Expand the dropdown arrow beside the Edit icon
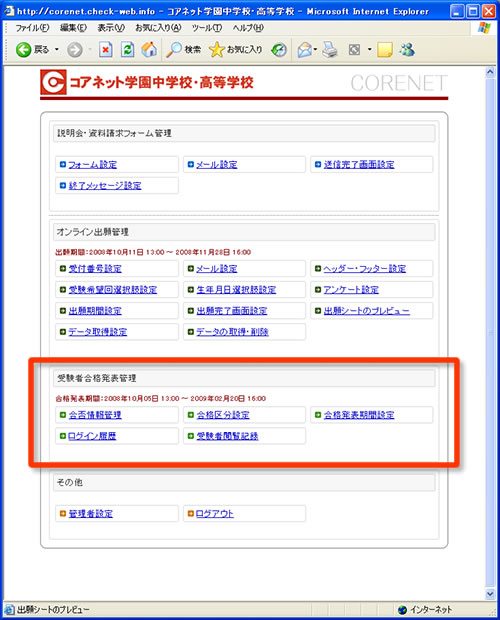500x620 pixels. tap(370, 50)
